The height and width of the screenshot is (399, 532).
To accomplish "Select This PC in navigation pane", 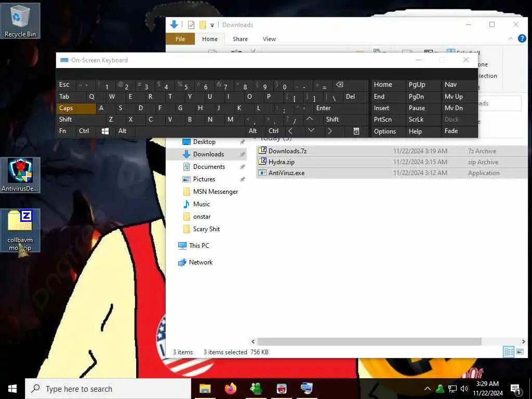I will click(199, 246).
